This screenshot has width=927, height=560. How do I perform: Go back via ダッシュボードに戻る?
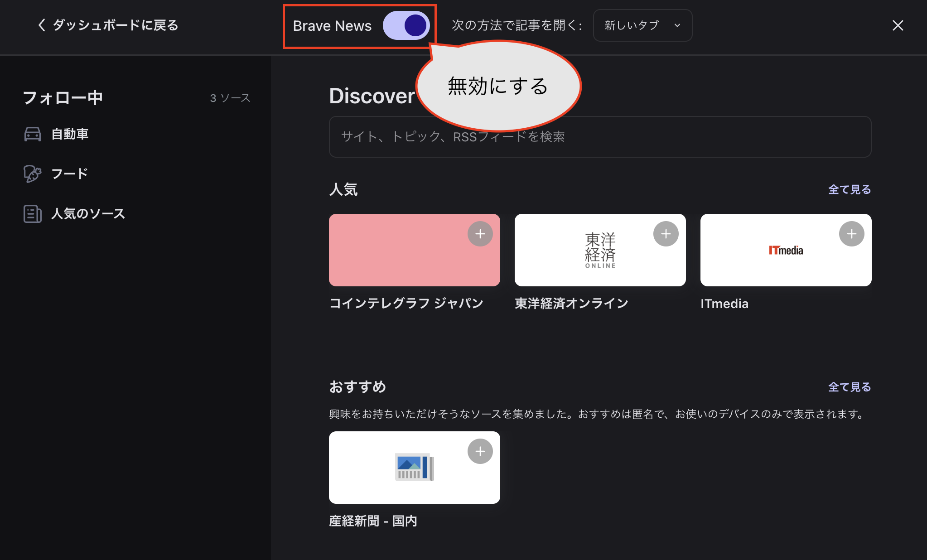coord(108,25)
